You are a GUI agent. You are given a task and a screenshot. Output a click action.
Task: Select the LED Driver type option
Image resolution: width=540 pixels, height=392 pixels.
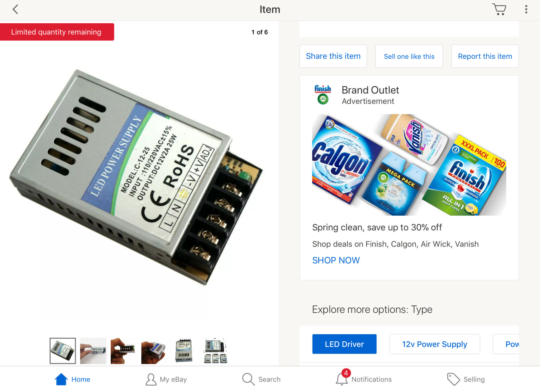click(x=344, y=344)
